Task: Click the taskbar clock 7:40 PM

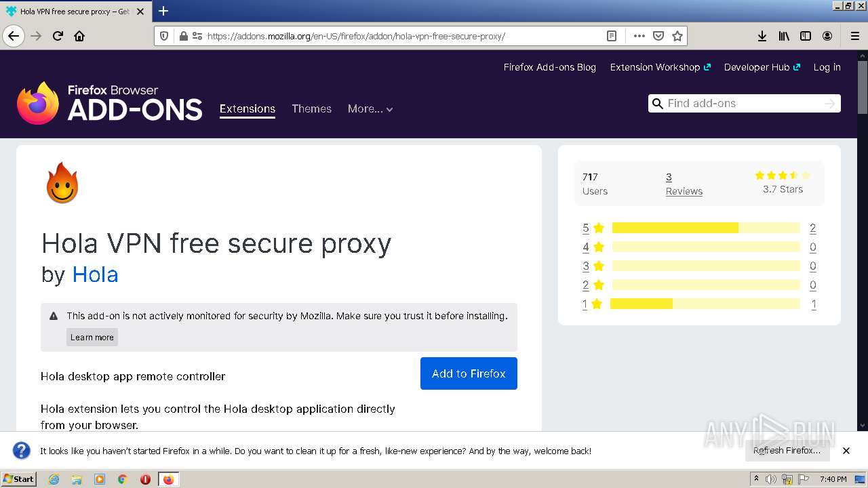Action: tap(833, 479)
